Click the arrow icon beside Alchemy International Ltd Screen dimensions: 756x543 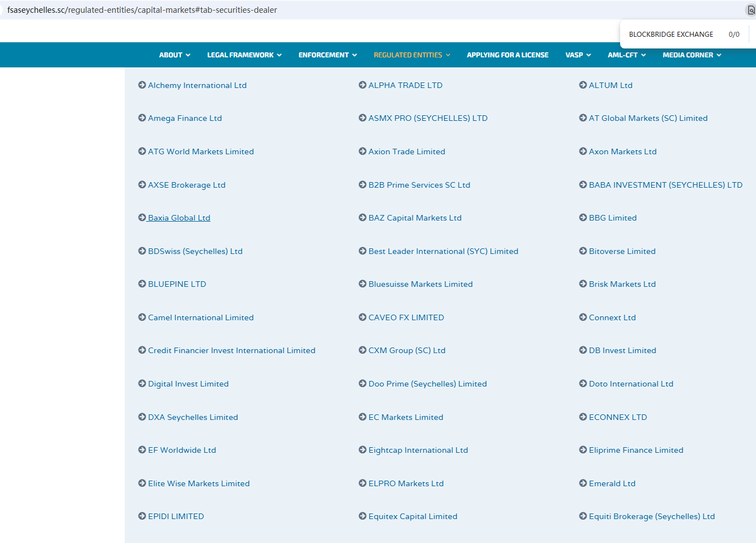[x=142, y=85]
